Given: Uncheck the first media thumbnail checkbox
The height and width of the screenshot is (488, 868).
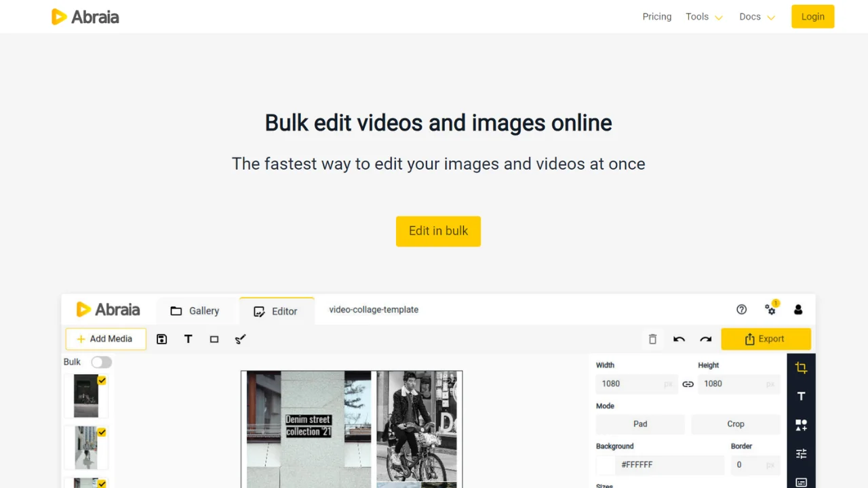Looking at the screenshot, I should click(x=102, y=380).
